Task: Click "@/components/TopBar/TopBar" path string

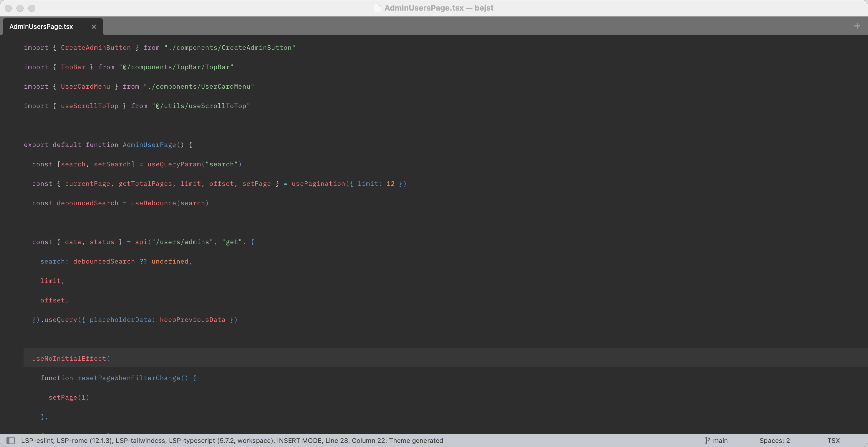Action: [176, 67]
